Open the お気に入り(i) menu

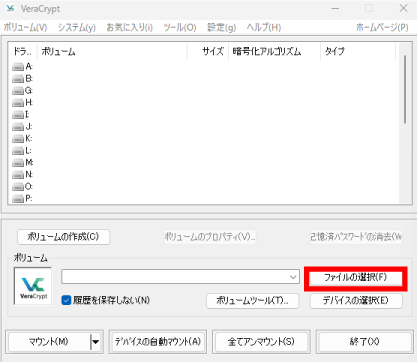coord(129,27)
